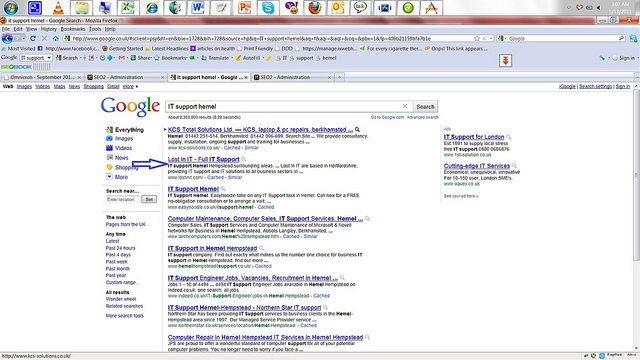Open the search engine selector dropdown

point(506,38)
